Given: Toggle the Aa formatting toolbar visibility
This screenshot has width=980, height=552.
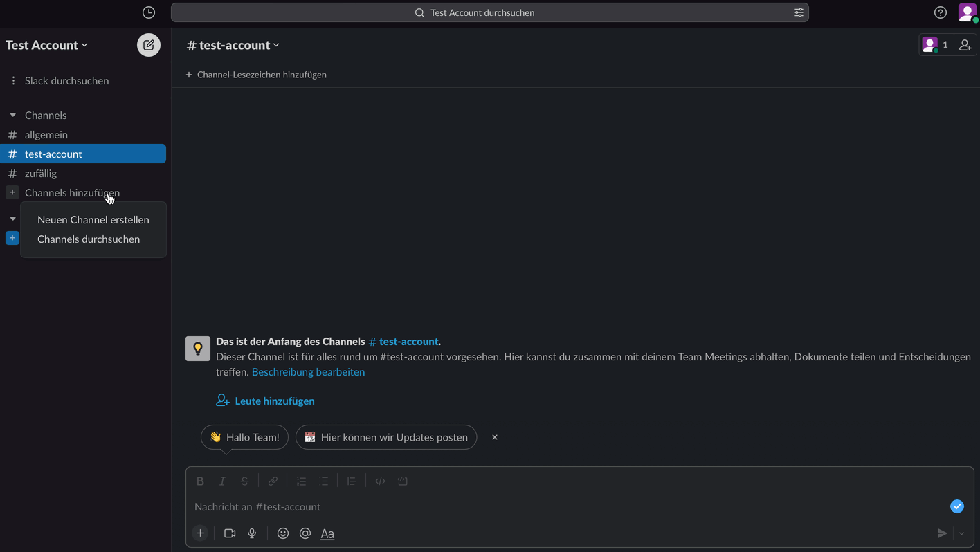Looking at the screenshot, I should tap(327, 533).
